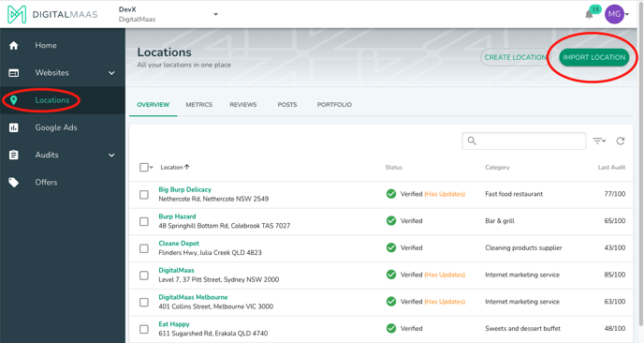Click the Eat Happy verified checkmark
Viewport: 644px width, 343px height.
click(x=391, y=328)
